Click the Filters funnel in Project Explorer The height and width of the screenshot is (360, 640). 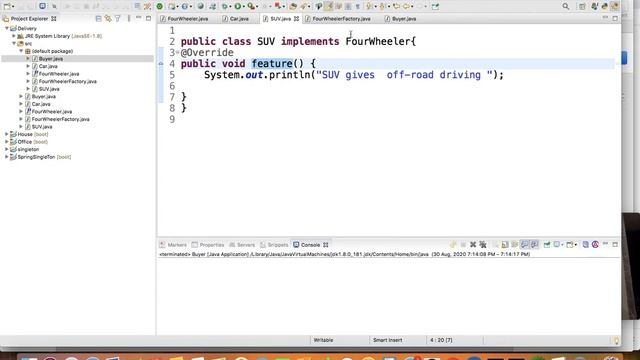(x=118, y=19)
